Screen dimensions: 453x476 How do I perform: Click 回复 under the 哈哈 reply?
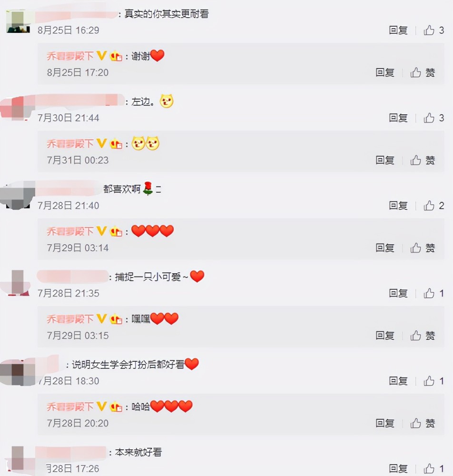point(385,423)
